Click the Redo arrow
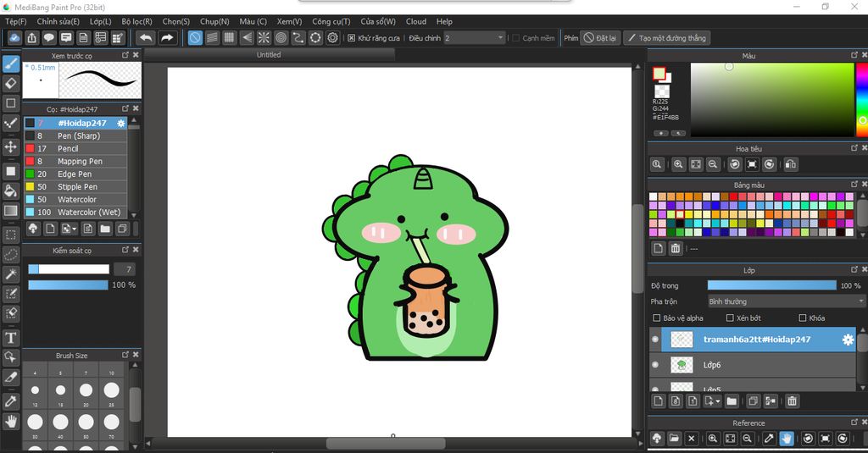The height and width of the screenshot is (453, 868). click(x=167, y=37)
